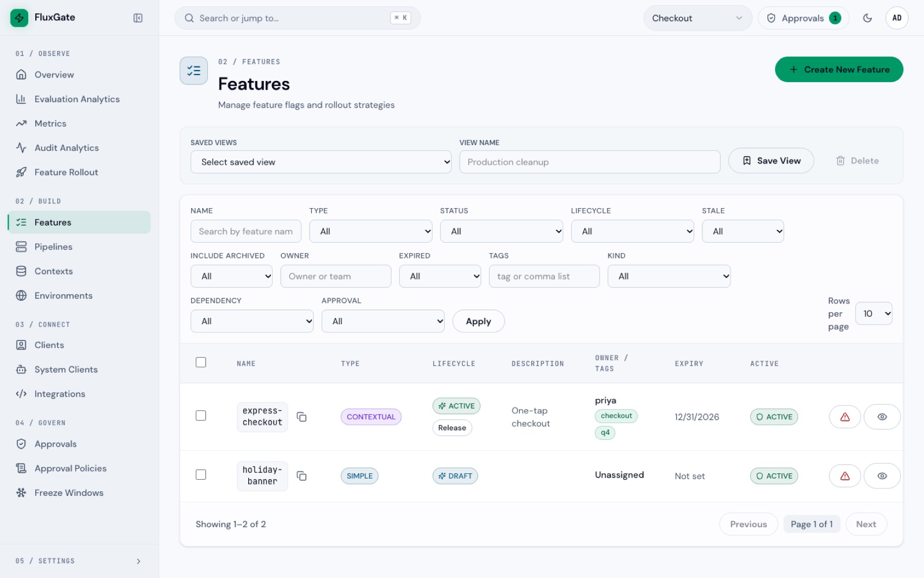Toggle dark mode moon icon

[867, 18]
